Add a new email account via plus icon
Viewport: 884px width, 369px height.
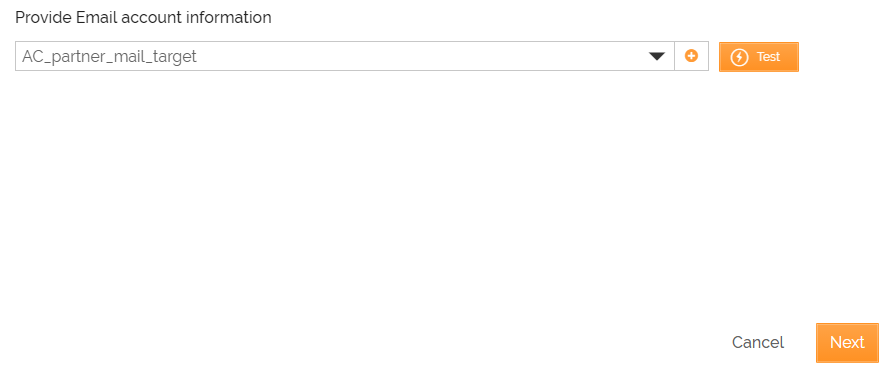point(691,56)
